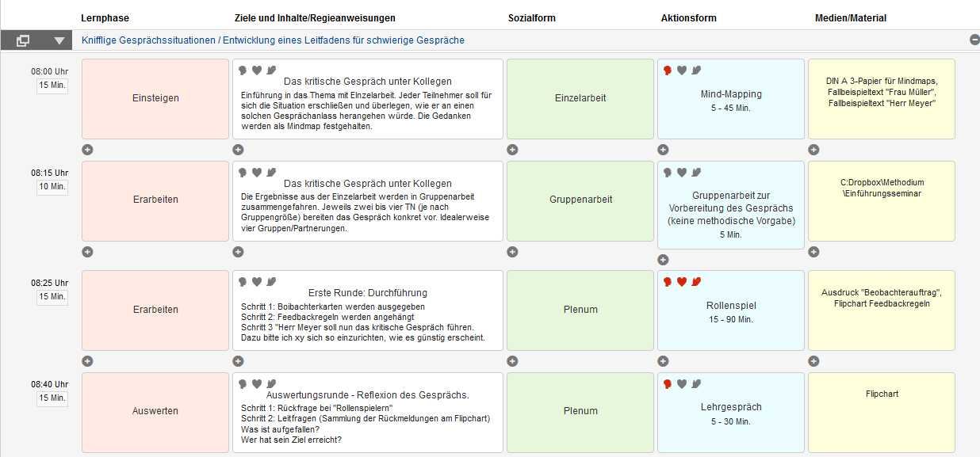Collapse the section using the minus button

[x=974, y=40]
